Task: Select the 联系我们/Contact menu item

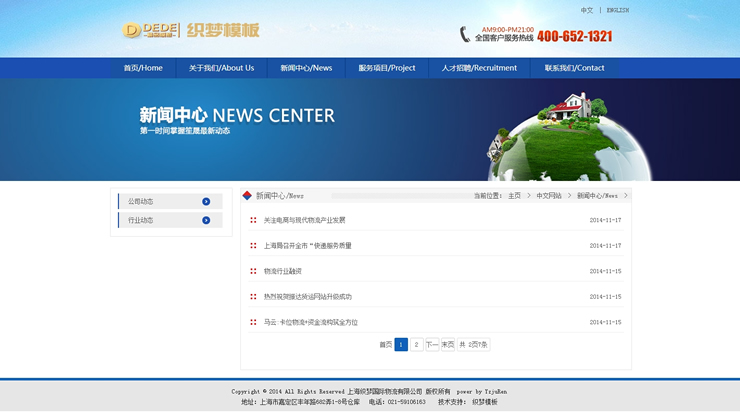Action: (574, 68)
